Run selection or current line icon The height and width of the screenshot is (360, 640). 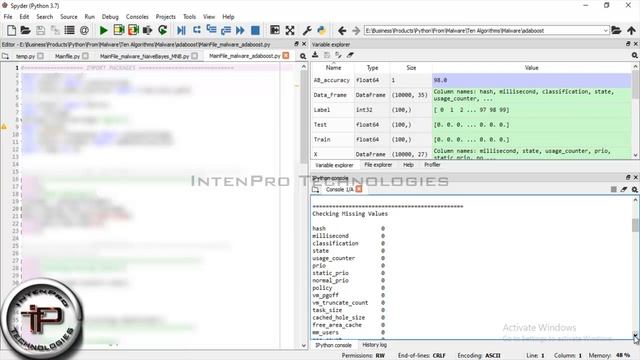pyautogui.click(x=147, y=30)
